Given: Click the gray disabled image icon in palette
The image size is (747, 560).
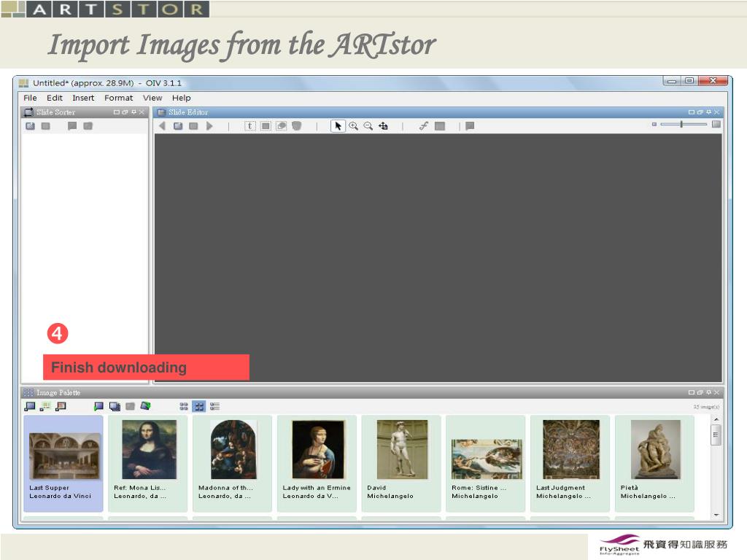Looking at the screenshot, I should point(130,406).
